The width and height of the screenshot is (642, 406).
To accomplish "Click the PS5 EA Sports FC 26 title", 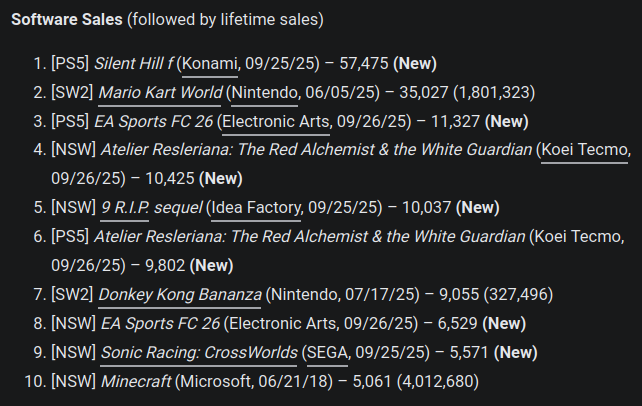I will 153,122.
